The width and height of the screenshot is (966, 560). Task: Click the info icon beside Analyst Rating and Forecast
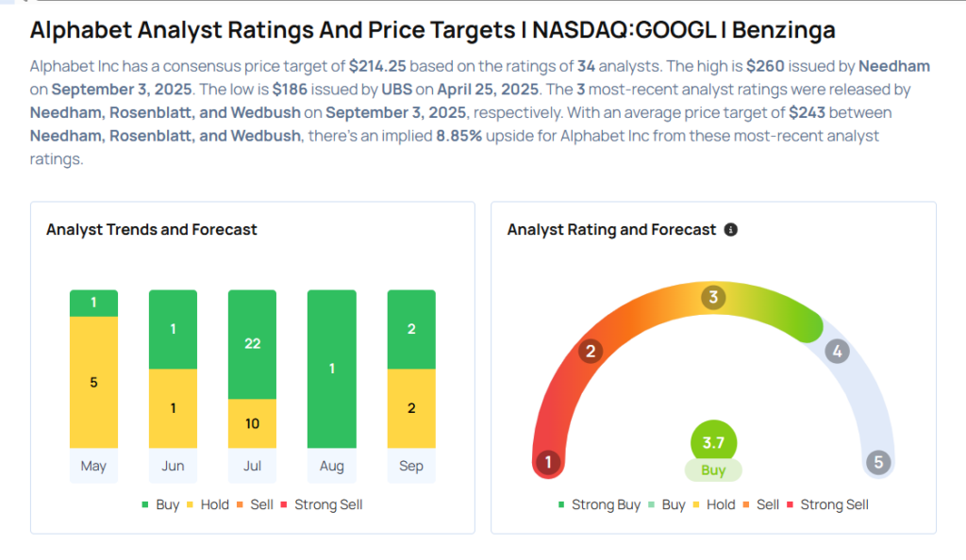pos(731,229)
